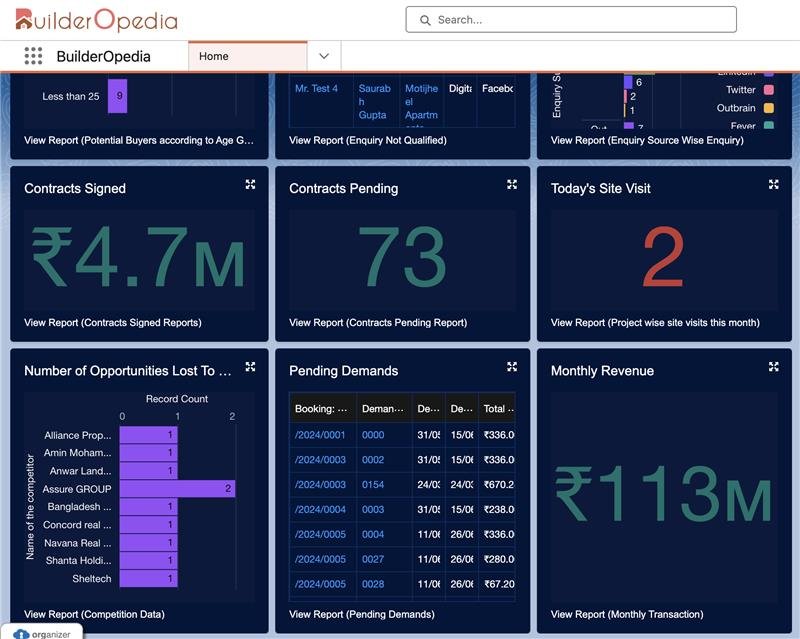Open the organizer cloud icon

click(x=21, y=634)
